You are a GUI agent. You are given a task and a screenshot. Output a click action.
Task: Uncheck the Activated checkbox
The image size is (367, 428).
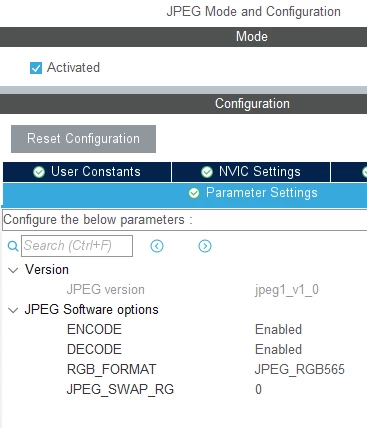click(36, 68)
